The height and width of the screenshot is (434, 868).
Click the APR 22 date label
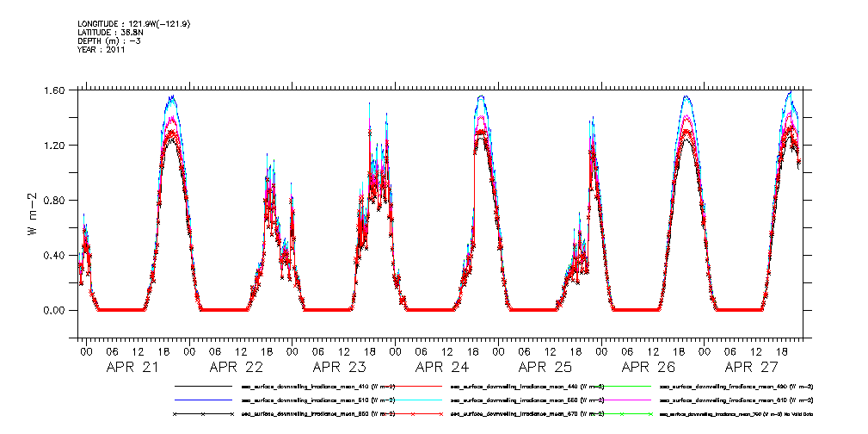pos(235,368)
